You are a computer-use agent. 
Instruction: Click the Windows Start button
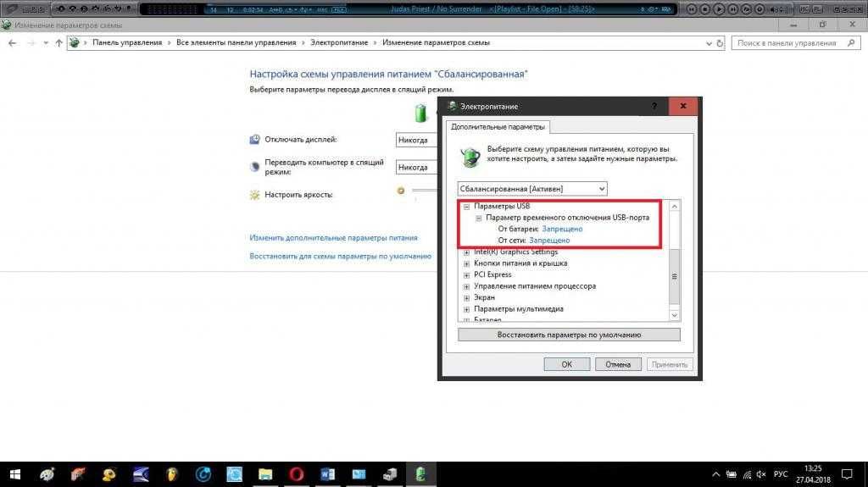14,473
